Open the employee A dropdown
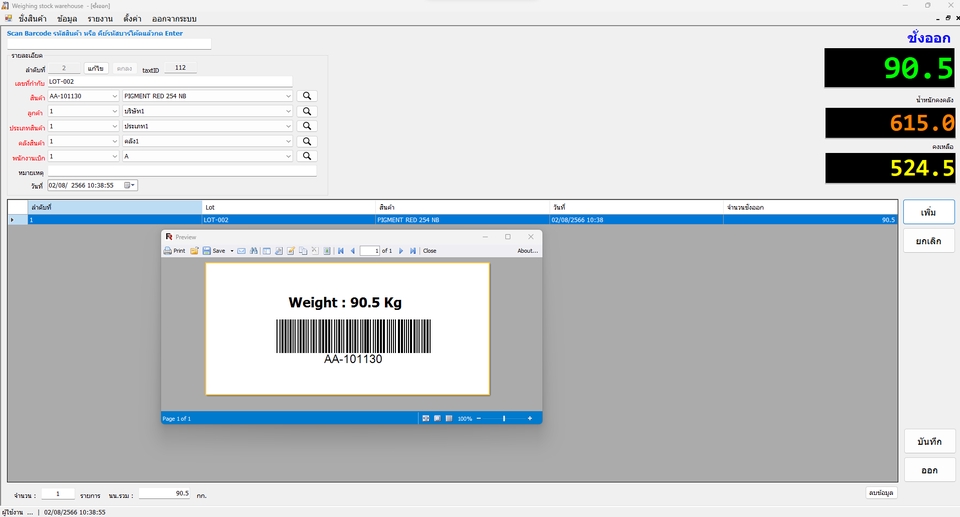The width and height of the screenshot is (960, 517). [288, 156]
